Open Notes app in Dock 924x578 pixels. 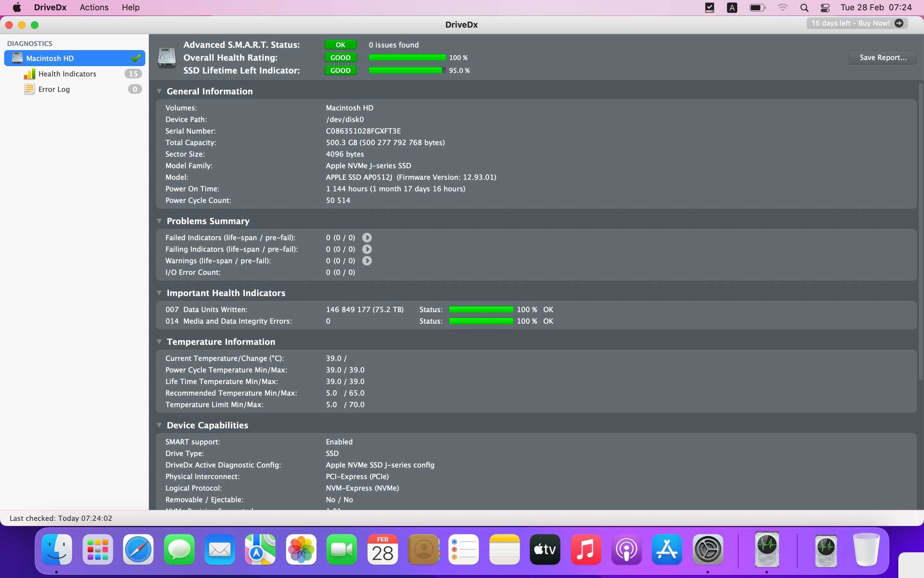(504, 549)
